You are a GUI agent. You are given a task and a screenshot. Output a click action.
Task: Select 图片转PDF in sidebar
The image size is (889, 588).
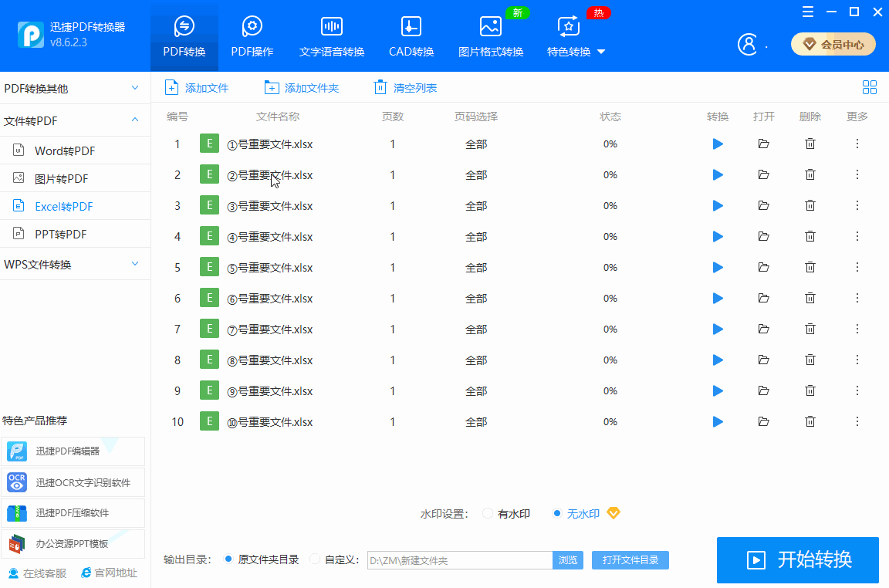75,178
